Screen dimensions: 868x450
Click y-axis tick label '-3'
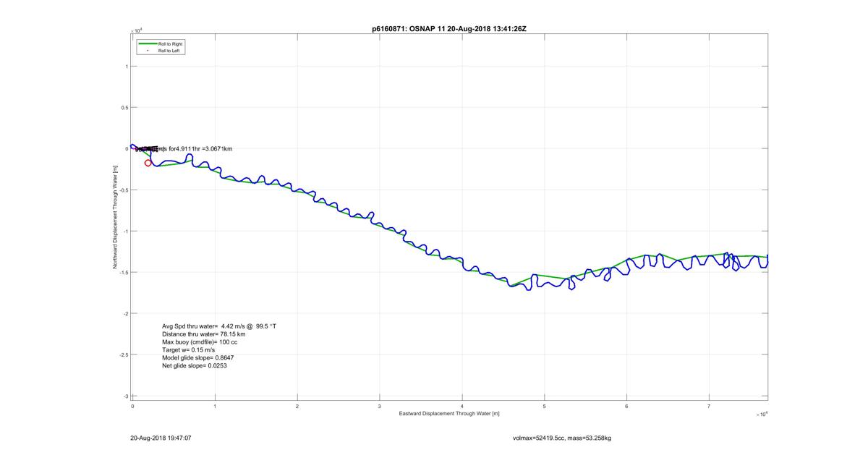pyautogui.click(x=124, y=396)
